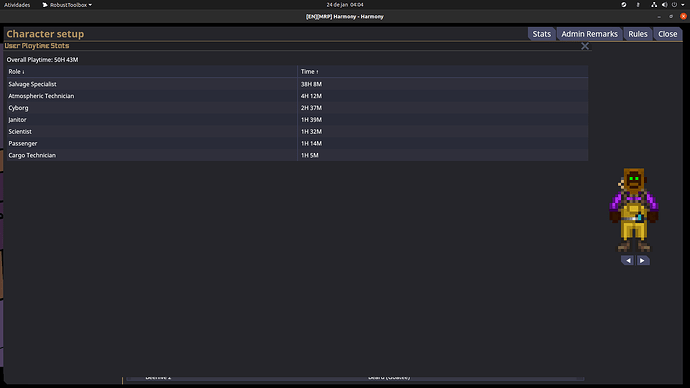Open the Steam tray icon
The image size is (690, 388).
click(624, 5)
